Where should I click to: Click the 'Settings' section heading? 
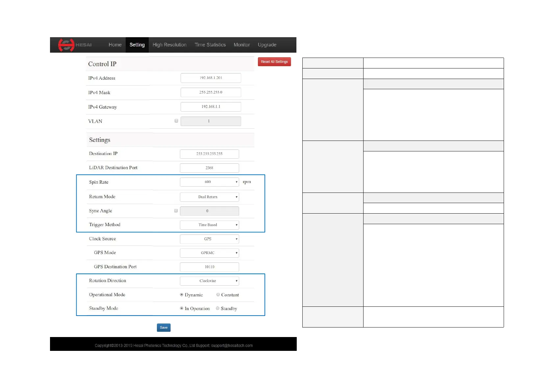click(x=100, y=140)
